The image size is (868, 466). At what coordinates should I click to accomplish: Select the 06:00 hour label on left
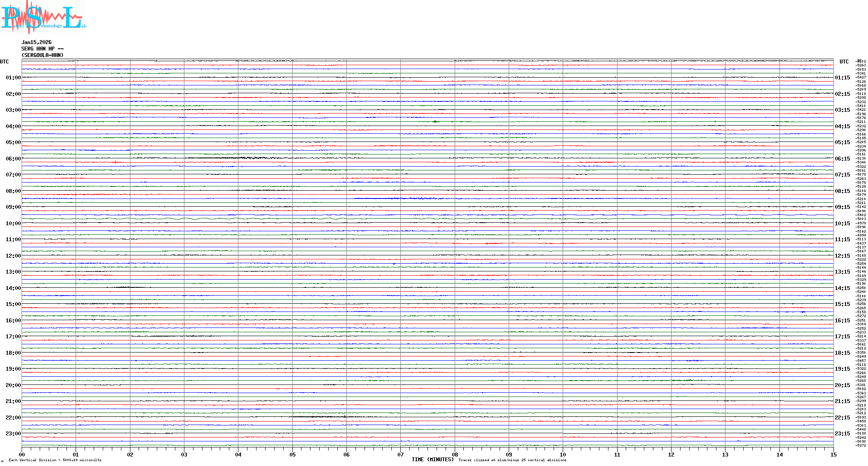(x=13, y=159)
